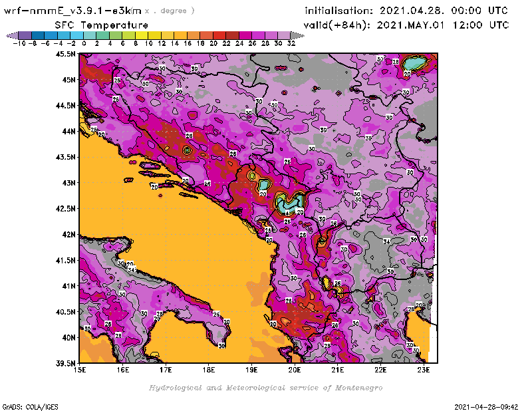Click the 45.5N latitude label

pos(65,54)
